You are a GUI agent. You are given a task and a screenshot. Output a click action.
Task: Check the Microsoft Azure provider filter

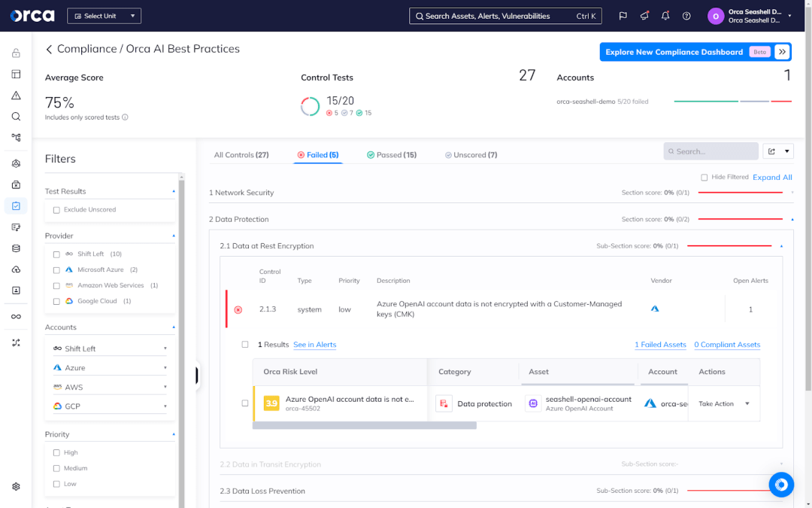point(56,270)
